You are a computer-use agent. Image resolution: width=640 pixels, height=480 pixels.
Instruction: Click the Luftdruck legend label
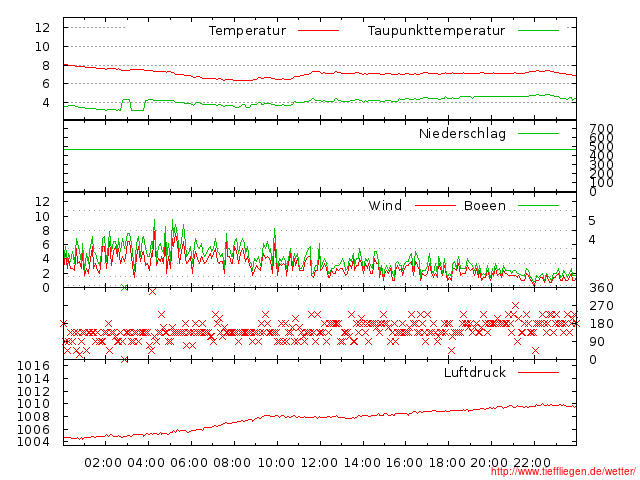tap(475, 372)
